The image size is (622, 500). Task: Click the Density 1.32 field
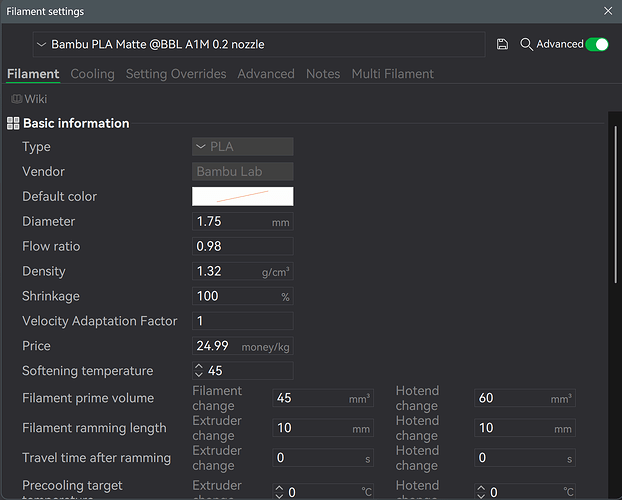pos(243,271)
